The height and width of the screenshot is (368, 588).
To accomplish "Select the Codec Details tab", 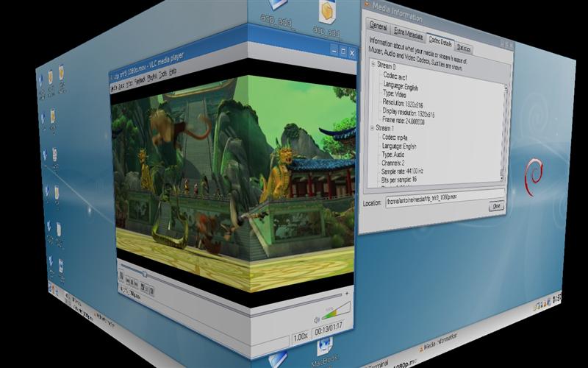I will [x=440, y=41].
